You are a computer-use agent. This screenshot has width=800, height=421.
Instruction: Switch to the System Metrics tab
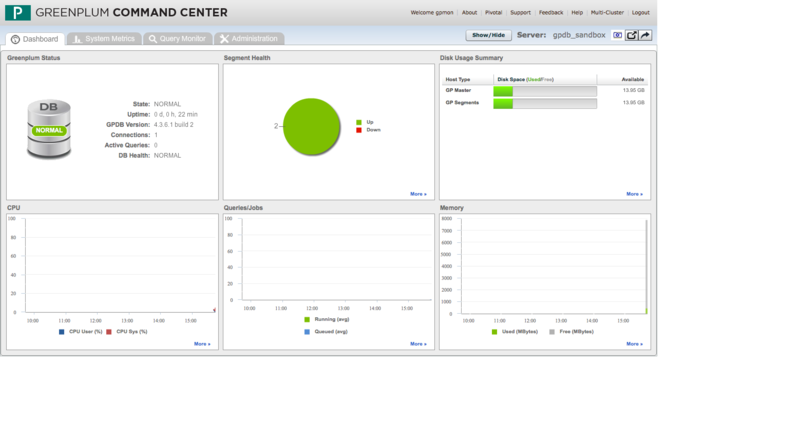click(x=104, y=39)
